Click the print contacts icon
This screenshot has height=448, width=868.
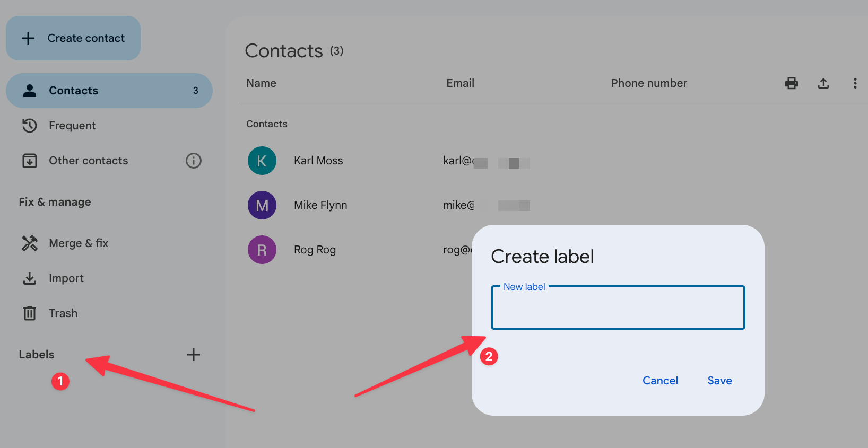pyautogui.click(x=791, y=83)
